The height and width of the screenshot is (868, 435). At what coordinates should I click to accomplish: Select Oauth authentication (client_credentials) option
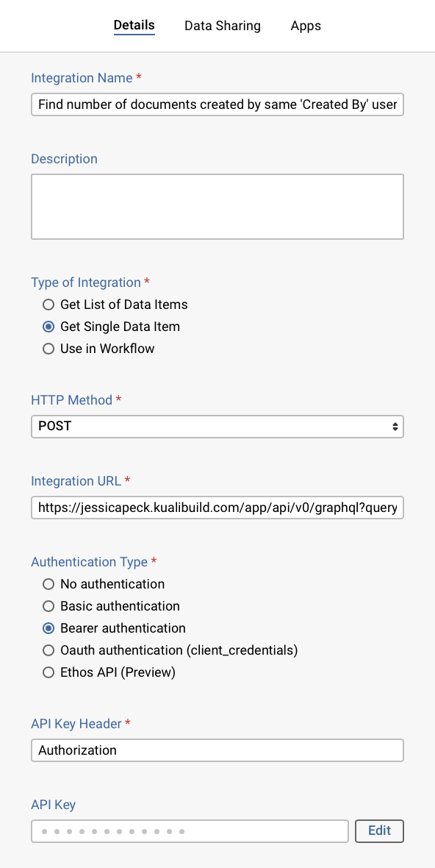pos(48,650)
